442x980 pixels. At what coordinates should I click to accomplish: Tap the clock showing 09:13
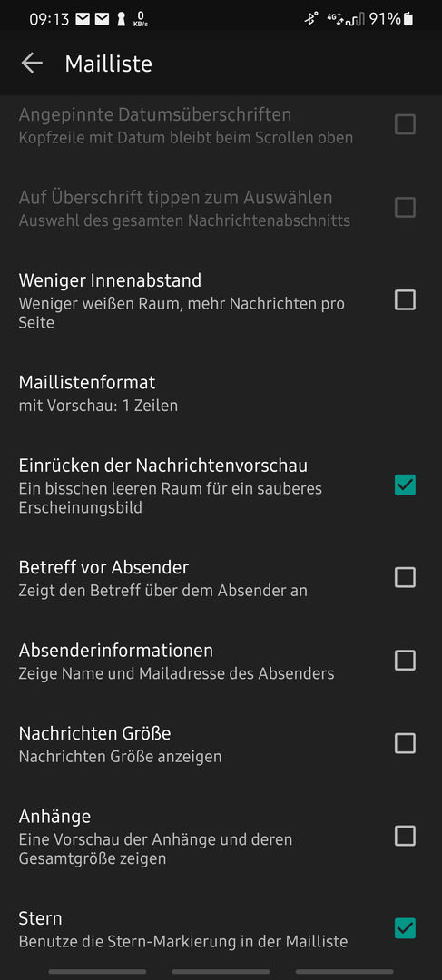pos(49,19)
